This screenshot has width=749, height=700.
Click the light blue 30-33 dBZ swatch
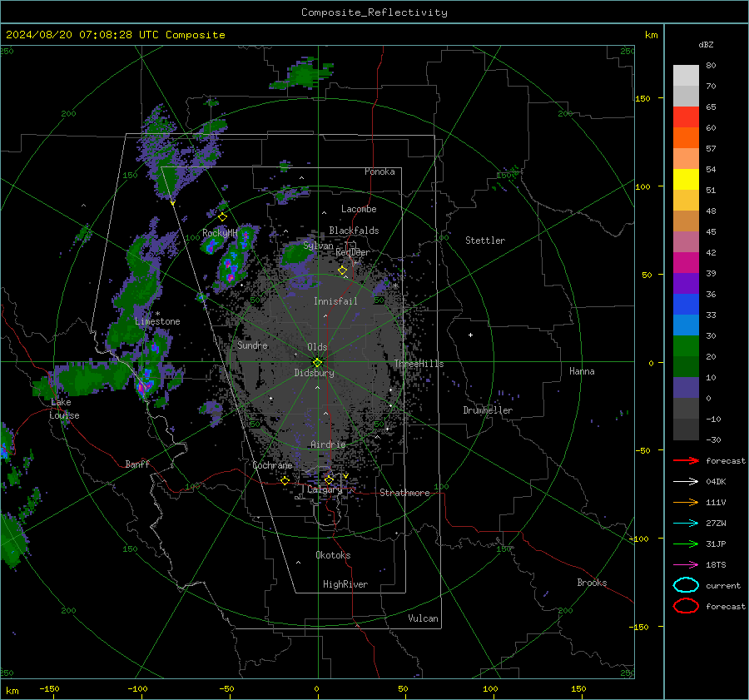click(x=686, y=325)
